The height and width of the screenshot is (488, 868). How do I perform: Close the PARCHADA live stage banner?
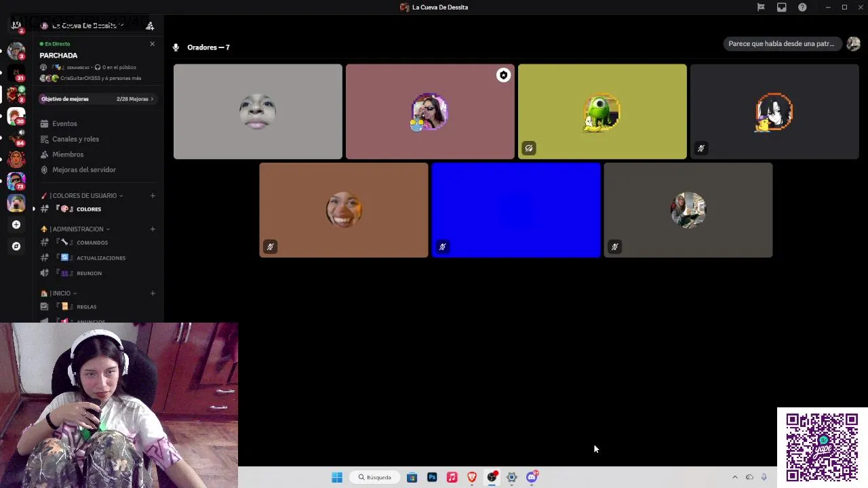[152, 43]
